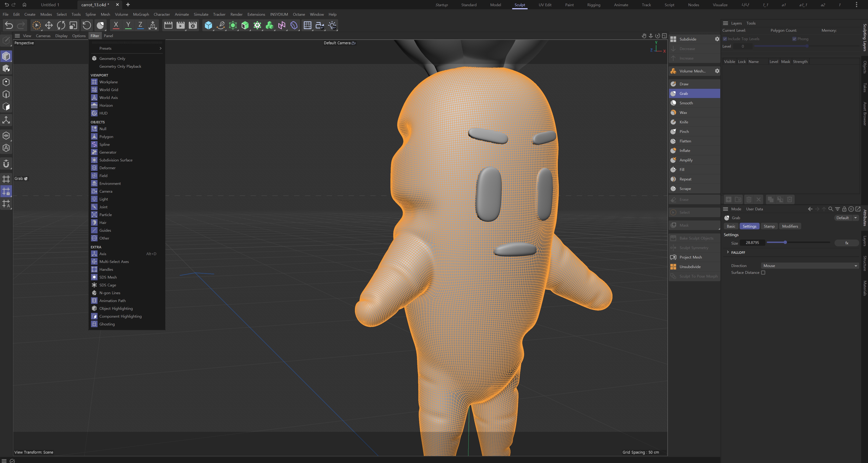Click the Project Mesh button
This screenshot has width=868, height=463.
click(690, 257)
